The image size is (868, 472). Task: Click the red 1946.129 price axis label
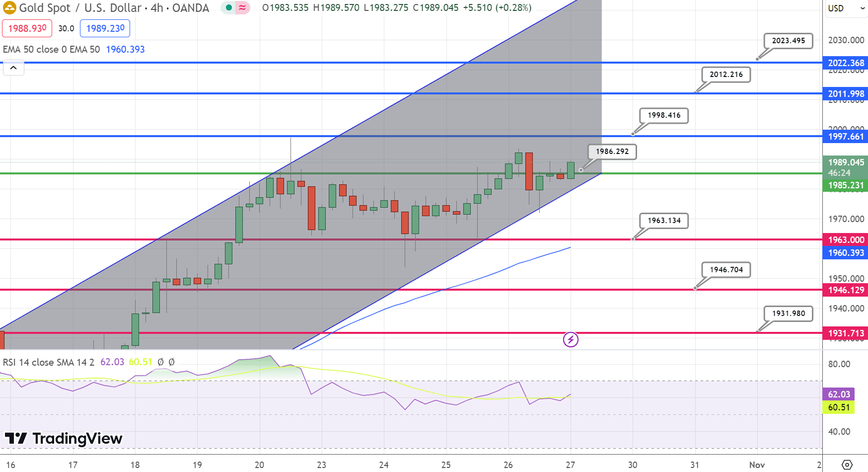pos(845,290)
